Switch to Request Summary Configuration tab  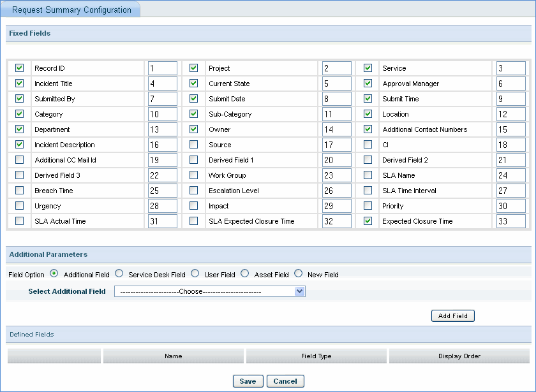[x=71, y=10]
